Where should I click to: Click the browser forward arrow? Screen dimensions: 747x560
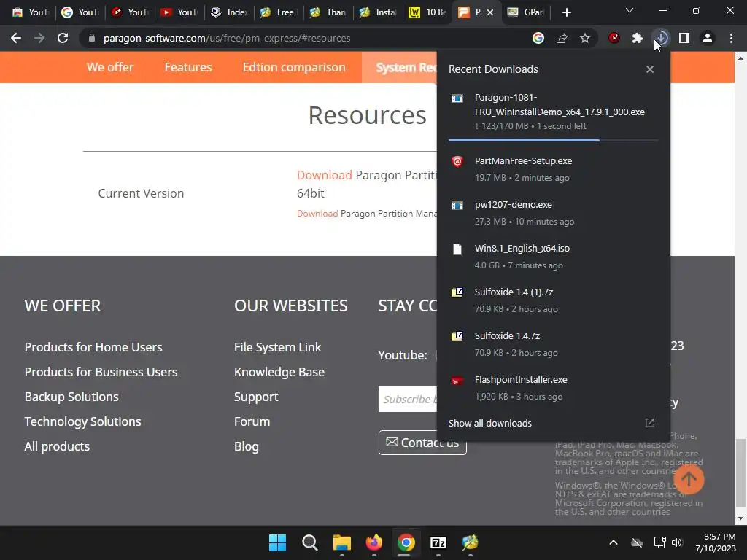39,38
